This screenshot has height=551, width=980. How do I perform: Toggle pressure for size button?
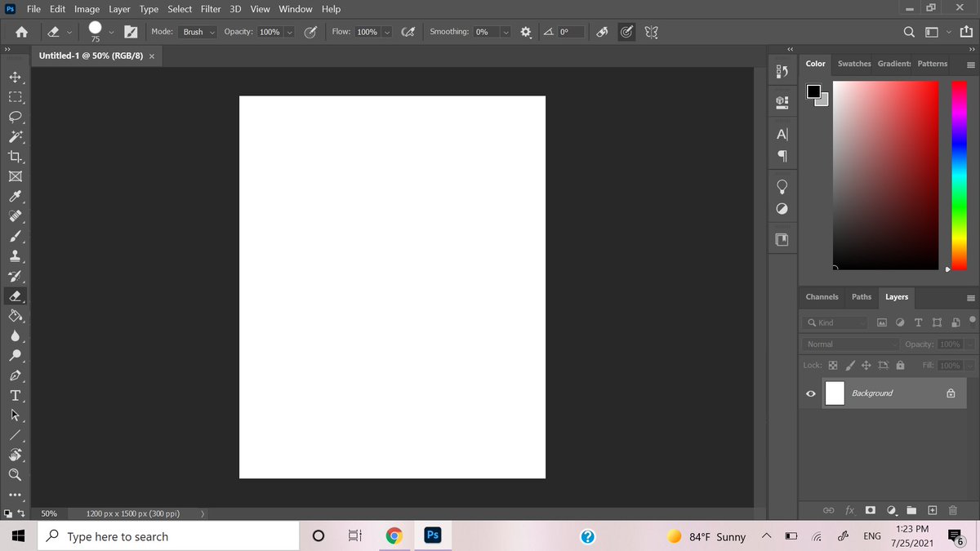(626, 32)
